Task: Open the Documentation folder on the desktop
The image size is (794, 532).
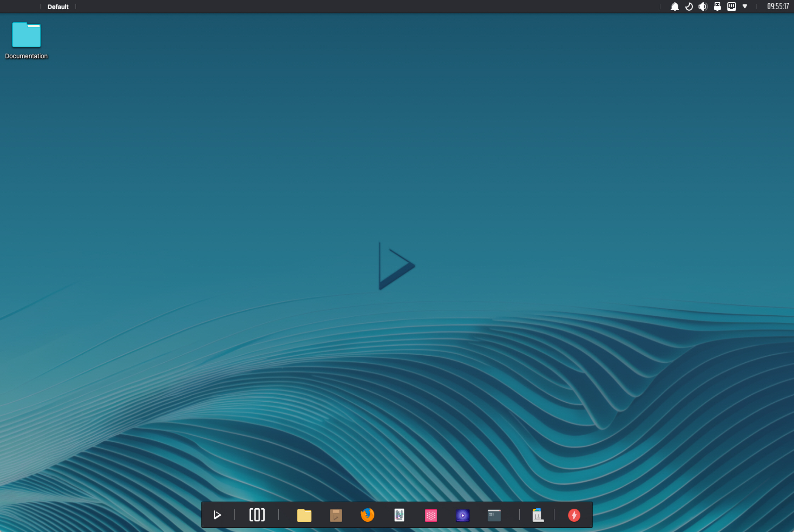Action: pos(26,40)
